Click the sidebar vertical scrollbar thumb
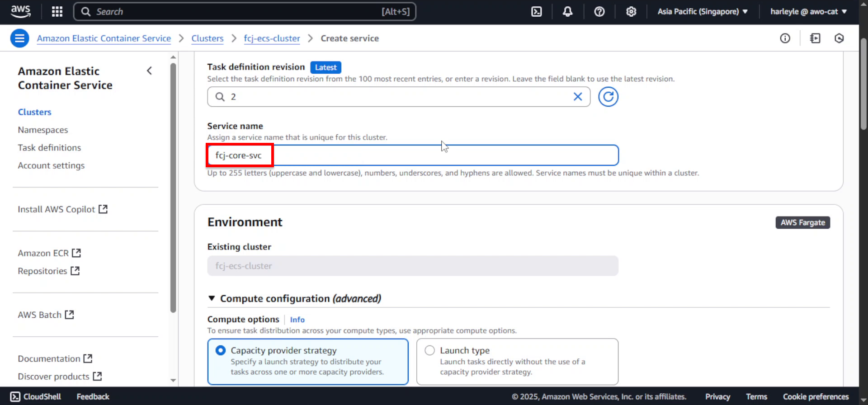 pos(173,188)
